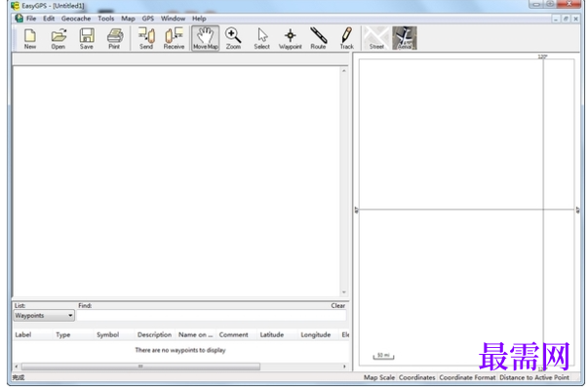Screen dimensions: 588x387
Task: Open the Window menu
Action: click(173, 19)
